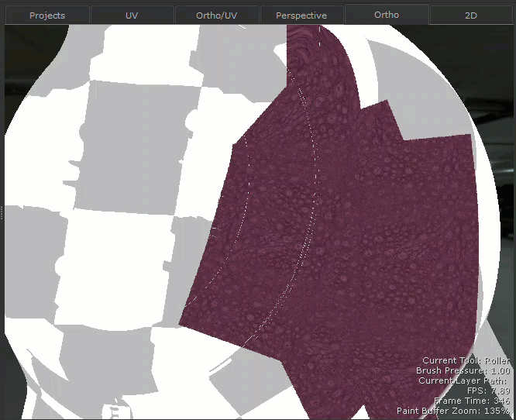Select the Ortho/UV split view tab
The image size is (516, 420).
[216, 15]
